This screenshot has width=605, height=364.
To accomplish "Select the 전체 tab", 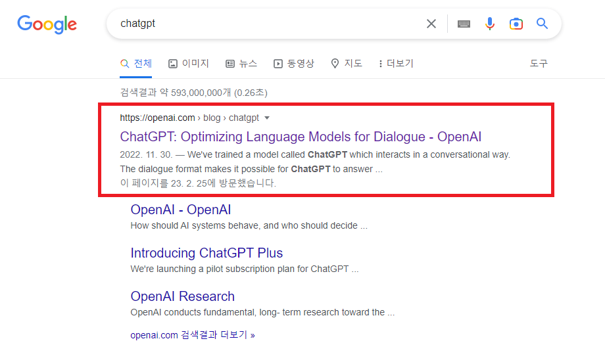I will coord(136,64).
